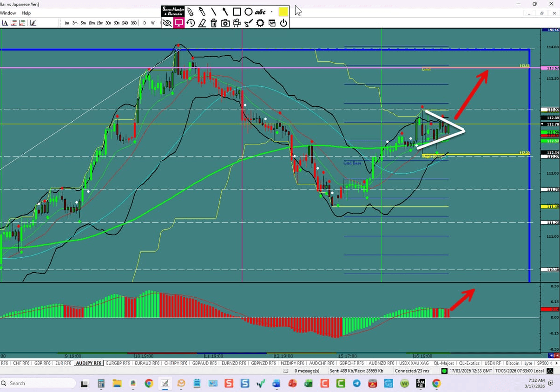This screenshot has height=392, width=560.
Task: Select the ellipse drawing tool
Action: (x=249, y=12)
